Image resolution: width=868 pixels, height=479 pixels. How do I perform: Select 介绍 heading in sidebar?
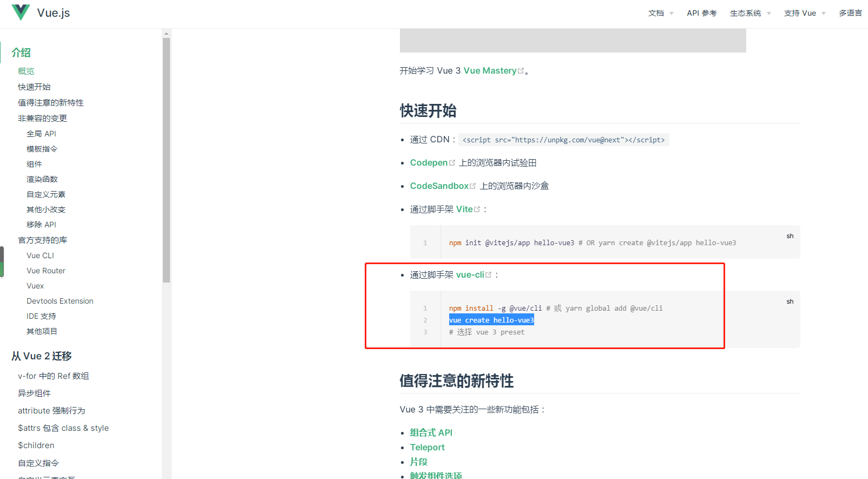[x=21, y=53]
